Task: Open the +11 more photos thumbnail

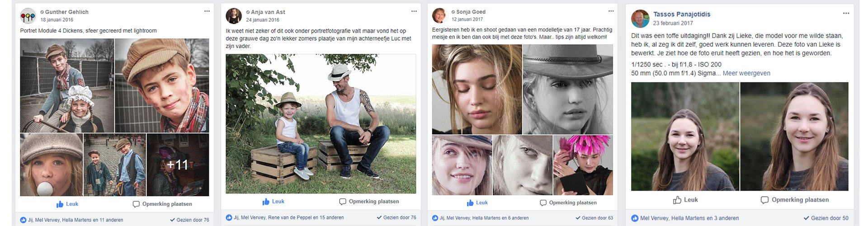Action: [x=178, y=165]
